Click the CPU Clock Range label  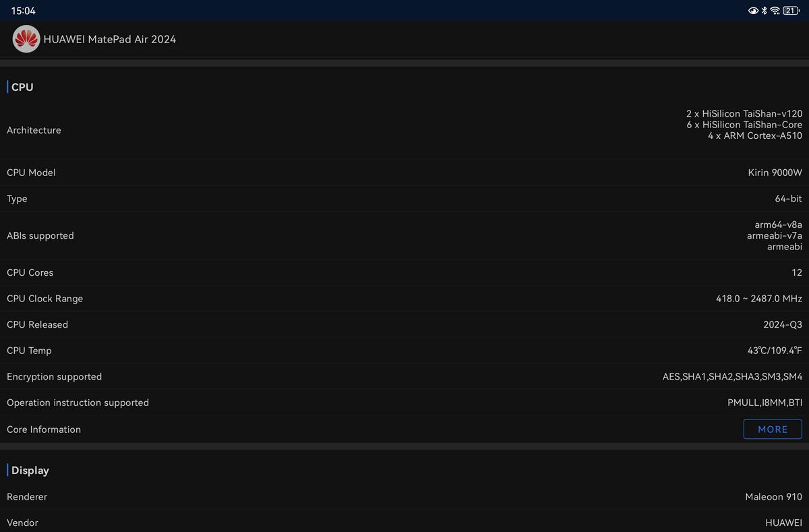click(x=45, y=299)
